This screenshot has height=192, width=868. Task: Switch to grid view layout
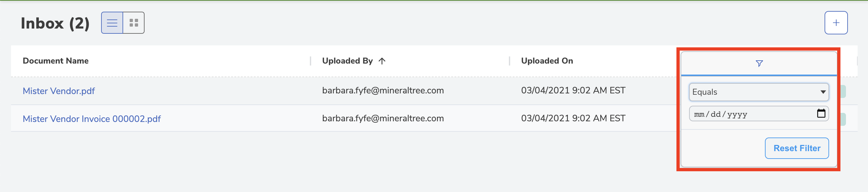coord(134,23)
